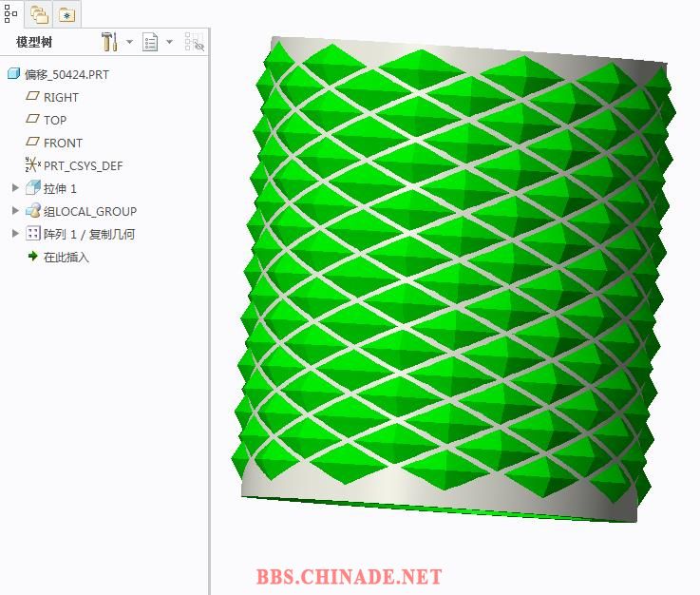
Task: Open the Model Tree tab icon
Action: 10,13
